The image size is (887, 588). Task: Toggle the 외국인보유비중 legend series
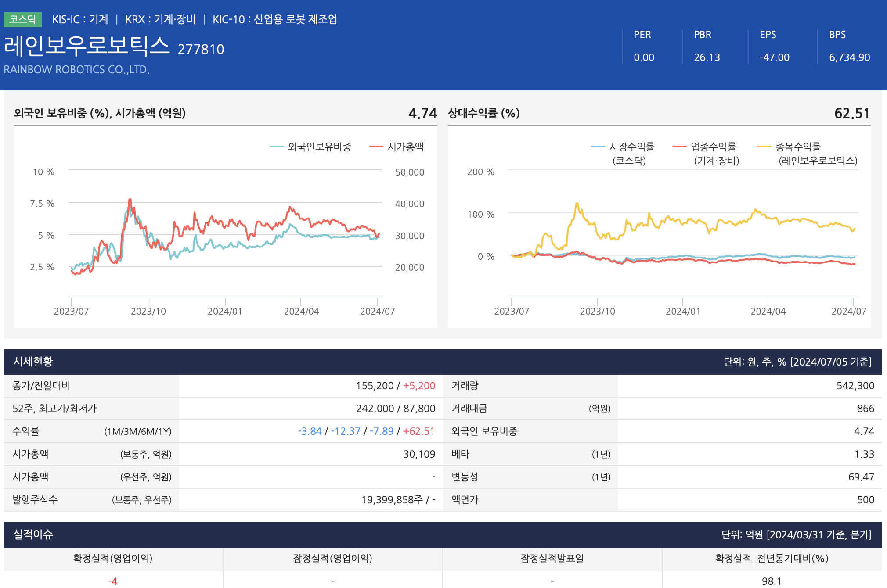319,147
